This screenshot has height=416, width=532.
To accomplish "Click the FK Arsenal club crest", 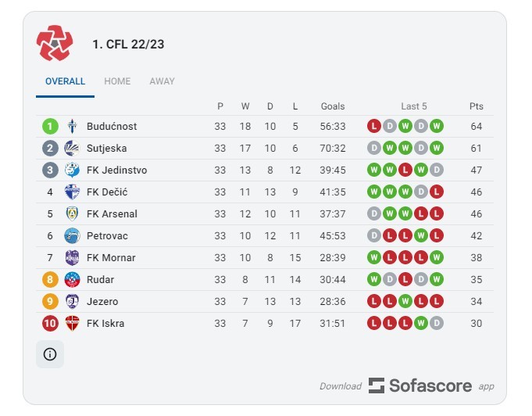I will point(72,214).
